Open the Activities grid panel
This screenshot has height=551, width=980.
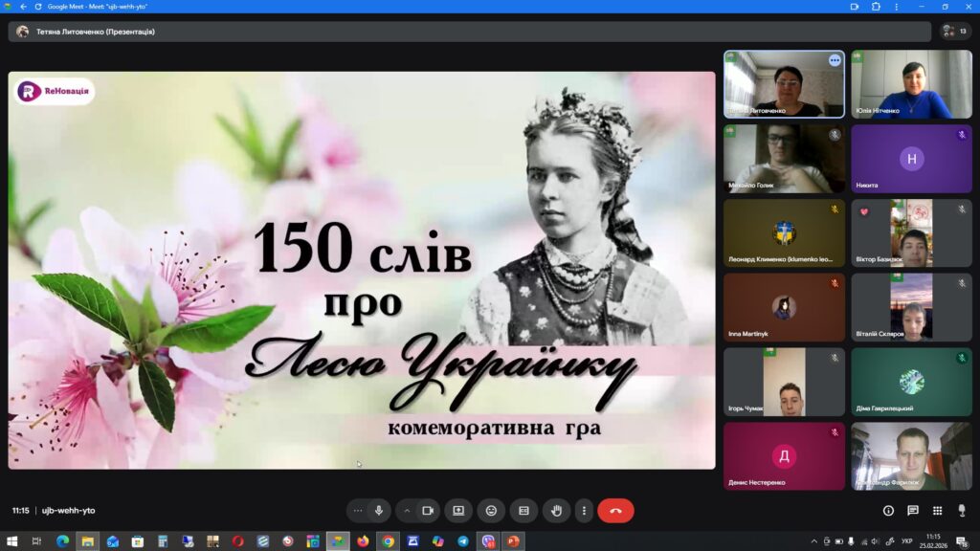938,511
